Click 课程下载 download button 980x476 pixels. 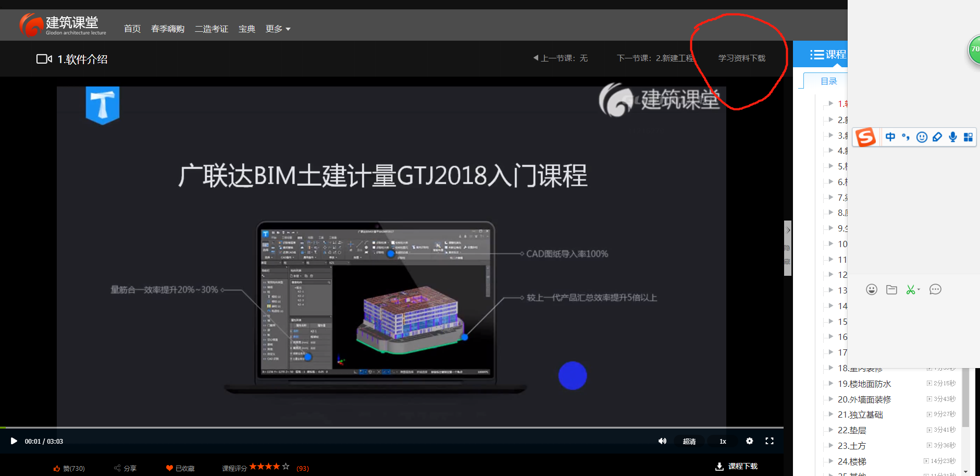pos(736,466)
